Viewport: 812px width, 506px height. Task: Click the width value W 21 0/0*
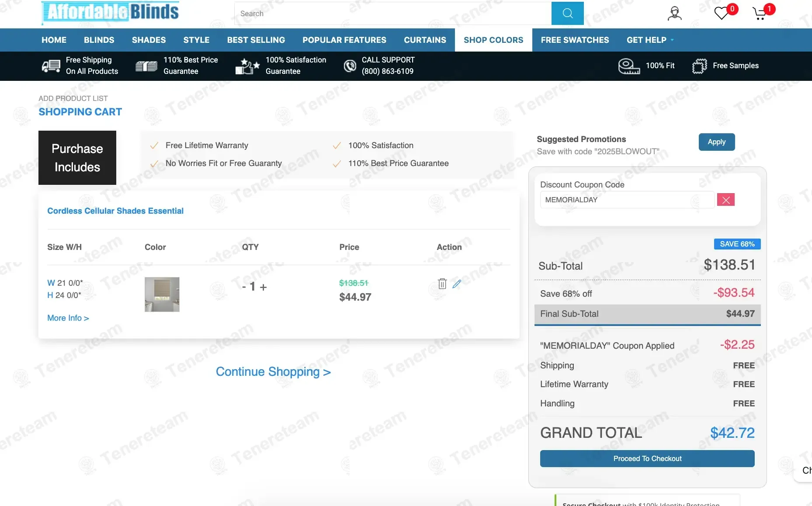coord(65,283)
